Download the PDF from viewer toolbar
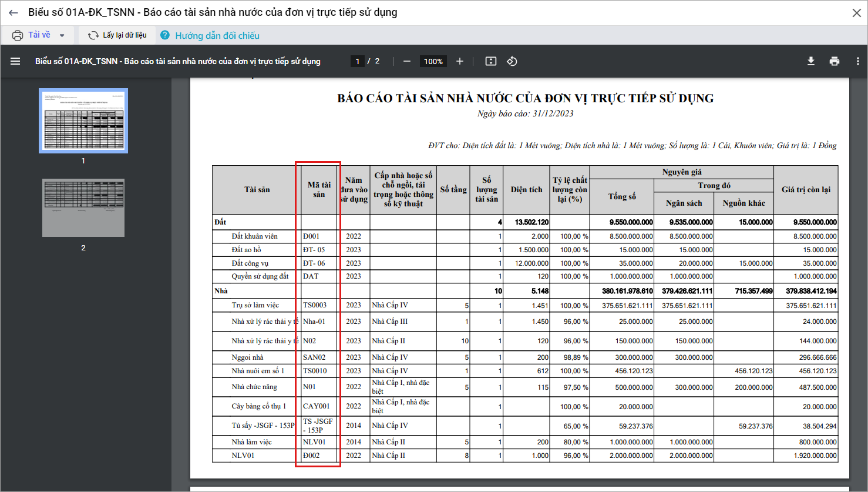The width and height of the screenshot is (868, 492). [x=811, y=61]
